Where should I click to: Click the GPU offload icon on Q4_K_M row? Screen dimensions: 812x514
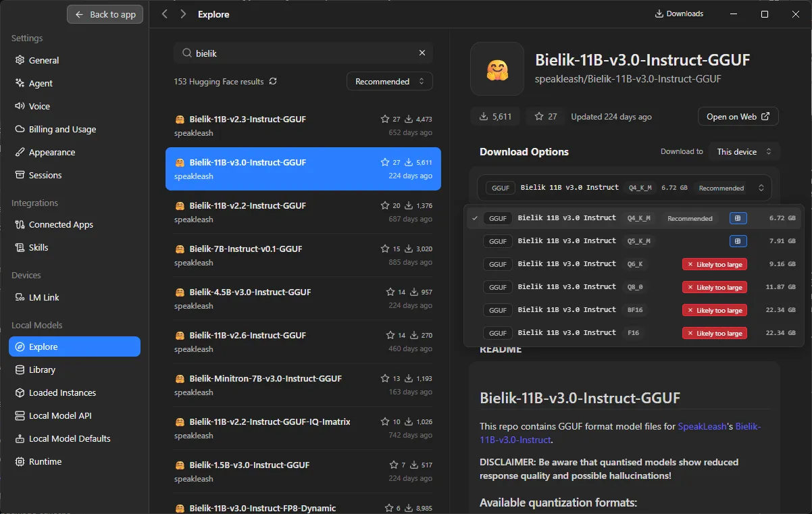tap(738, 218)
